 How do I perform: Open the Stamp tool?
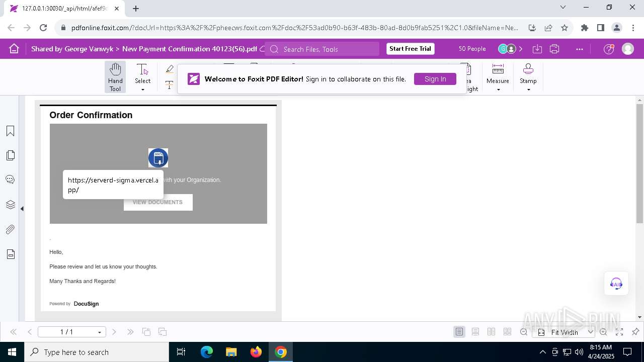[528, 73]
